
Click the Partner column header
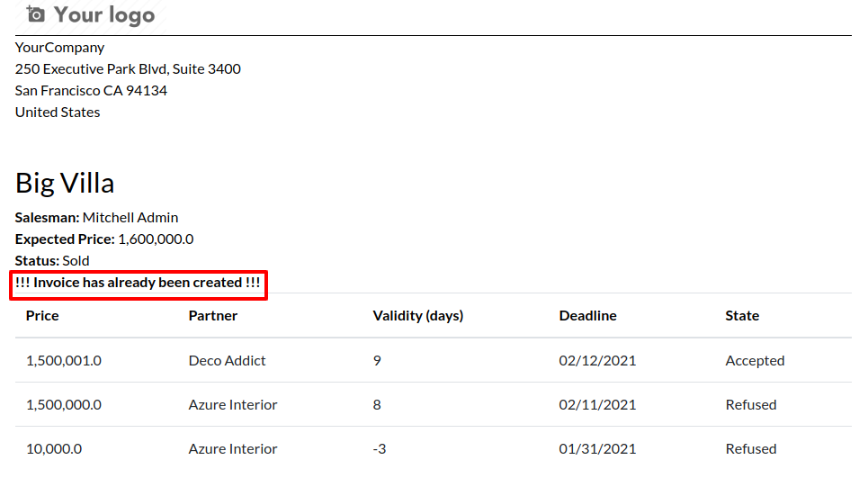tap(213, 315)
